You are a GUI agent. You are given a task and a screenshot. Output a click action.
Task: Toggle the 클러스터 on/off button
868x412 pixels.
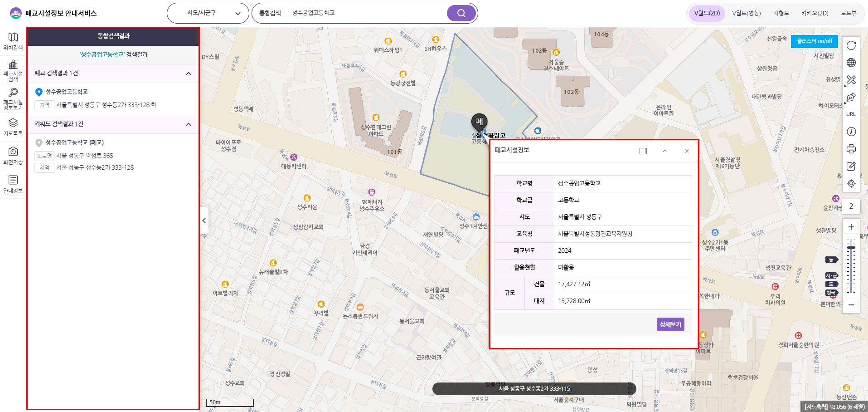(814, 41)
